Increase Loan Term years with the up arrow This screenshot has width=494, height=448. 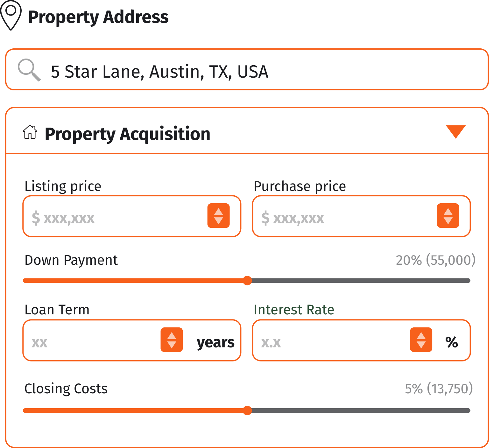[x=172, y=336]
